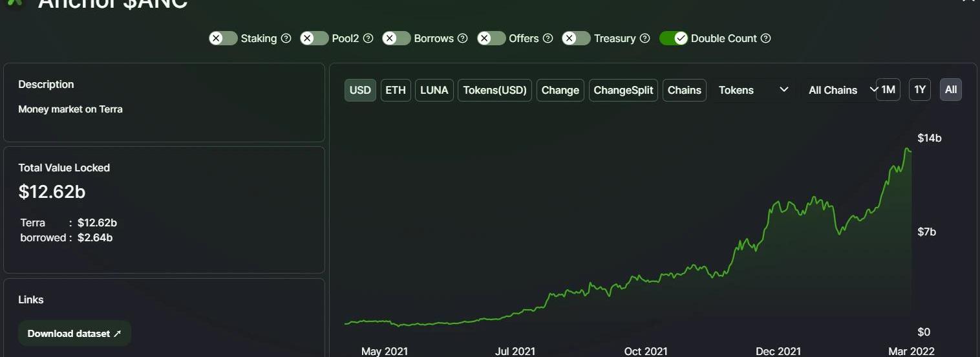Enable the Borrows toggle
The height and width of the screenshot is (357, 980).
[396, 38]
